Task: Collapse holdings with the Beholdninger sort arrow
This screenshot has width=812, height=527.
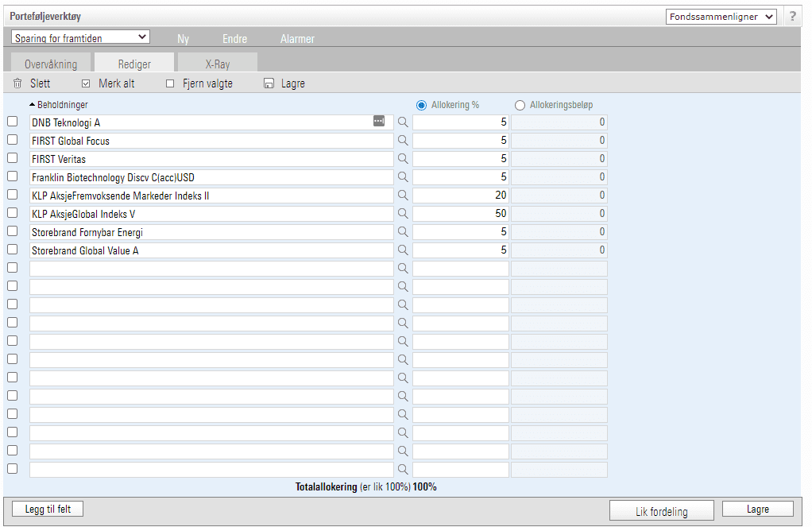Action: 32,105
